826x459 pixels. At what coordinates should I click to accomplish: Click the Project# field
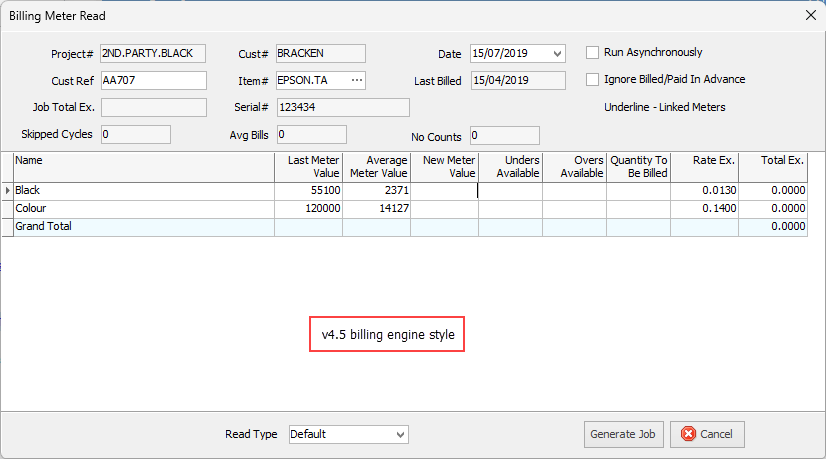(153, 54)
